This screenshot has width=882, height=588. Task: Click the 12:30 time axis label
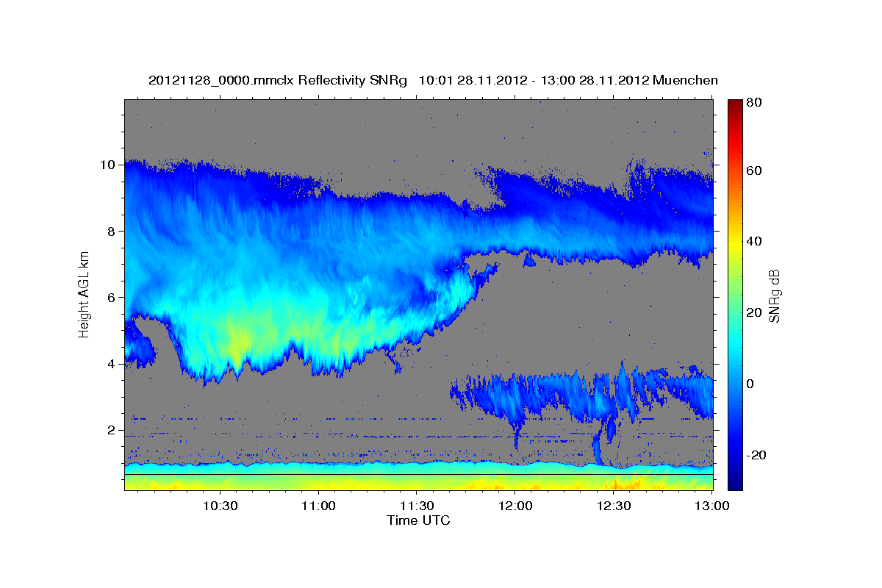(x=613, y=506)
